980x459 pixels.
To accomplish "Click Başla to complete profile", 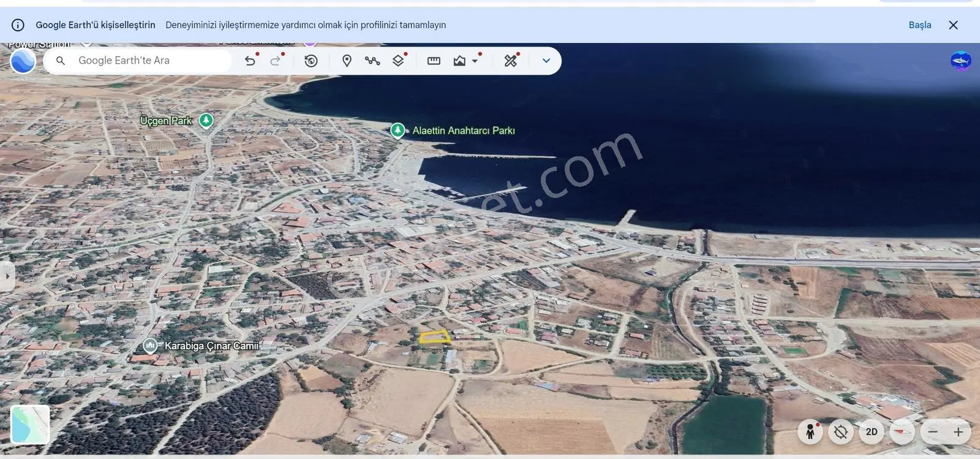I will (x=919, y=25).
